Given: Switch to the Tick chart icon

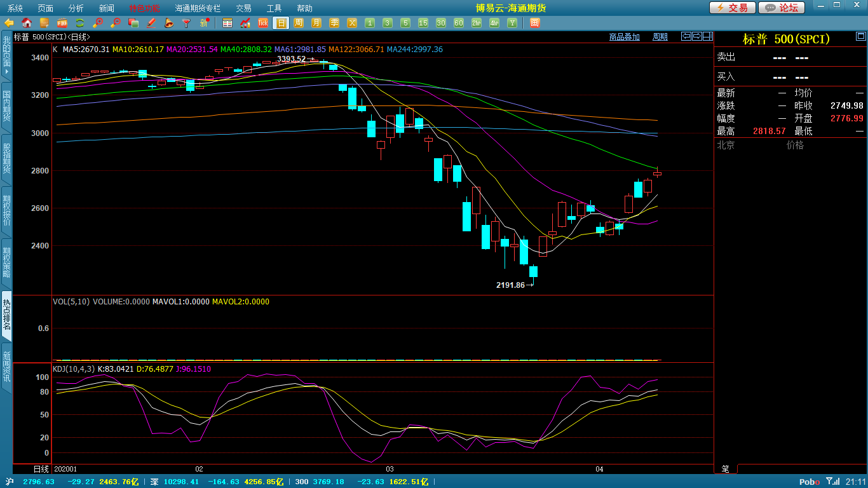Looking at the screenshot, I should click(x=263, y=23).
